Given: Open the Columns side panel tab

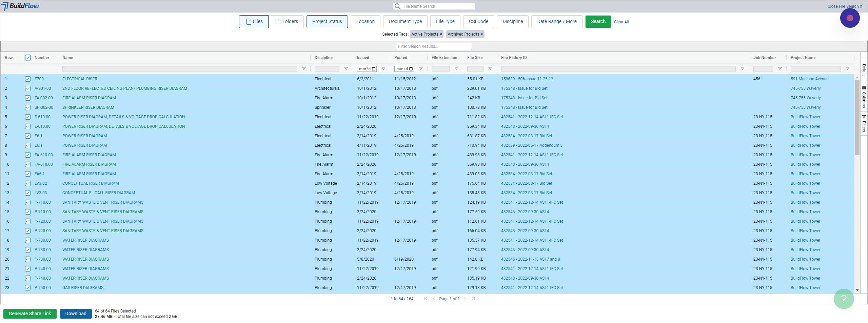Looking at the screenshot, I should [864, 97].
